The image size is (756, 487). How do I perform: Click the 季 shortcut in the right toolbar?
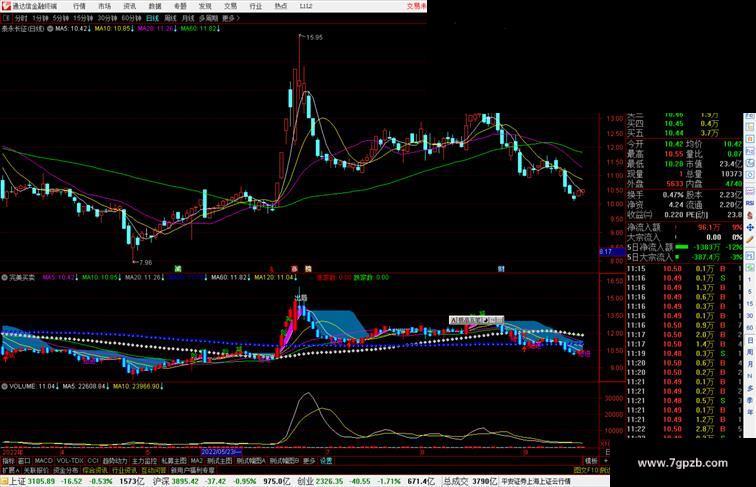[x=750, y=400]
